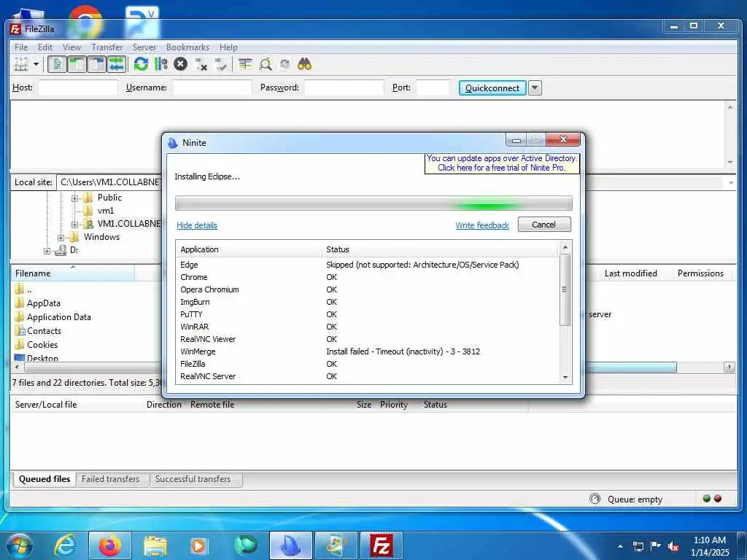Screen dimensions: 747x560
Task: Toggle directory comparison magnifier icon
Action: click(x=266, y=64)
